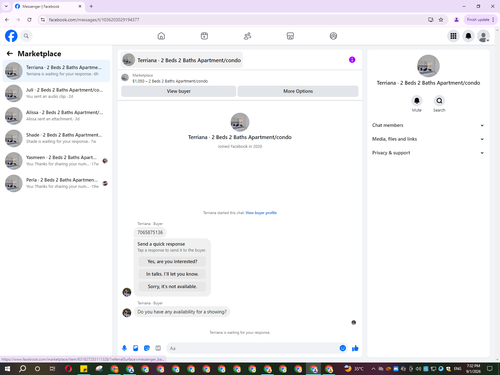
Task: Open the Facebook search icon
Action: point(26,36)
